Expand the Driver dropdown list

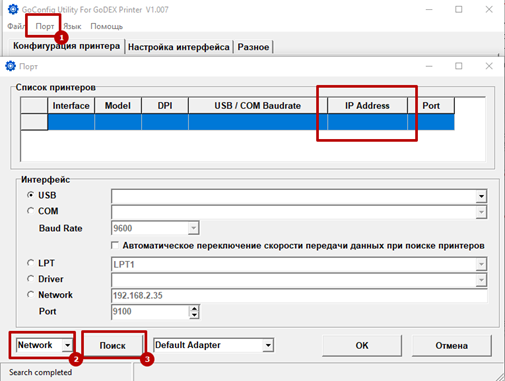pos(481,280)
